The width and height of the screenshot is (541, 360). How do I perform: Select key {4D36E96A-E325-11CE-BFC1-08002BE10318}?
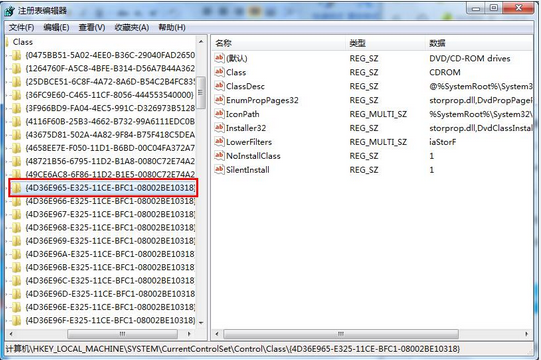click(110, 254)
